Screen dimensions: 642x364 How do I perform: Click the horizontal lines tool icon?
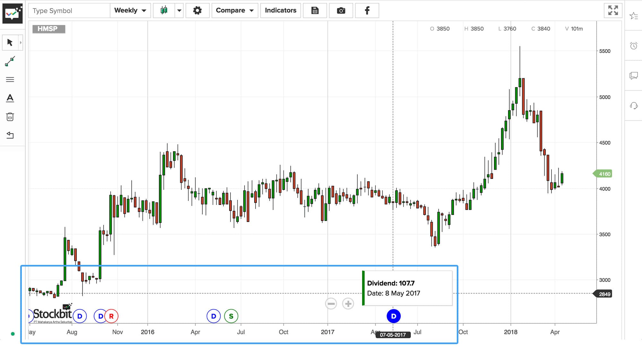tap(10, 80)
